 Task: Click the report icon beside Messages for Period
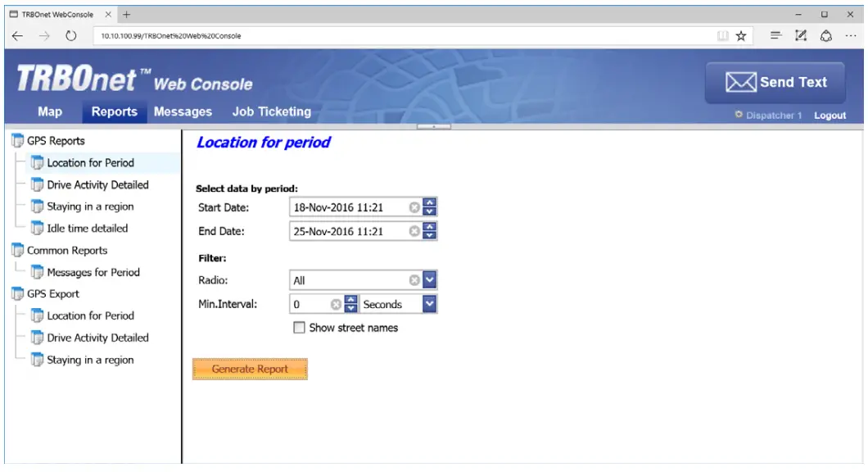pos(37,272)
